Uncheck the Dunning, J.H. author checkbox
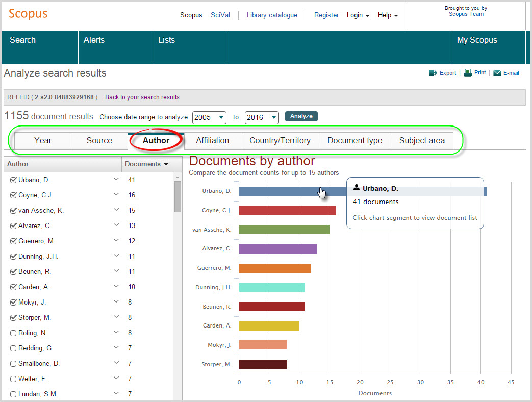 pyautogui.click(x=13, y=257)
